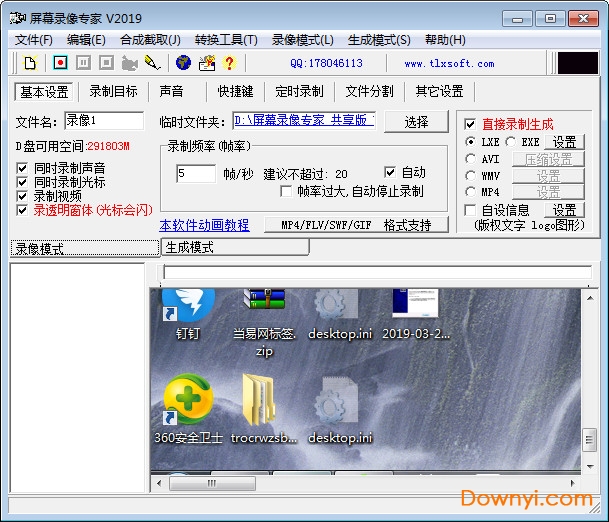The width and height of the screenshot is (609, 522).
Task: Enable 帧率过大,自动停止录制 checkbox
Action: point(286,191)
